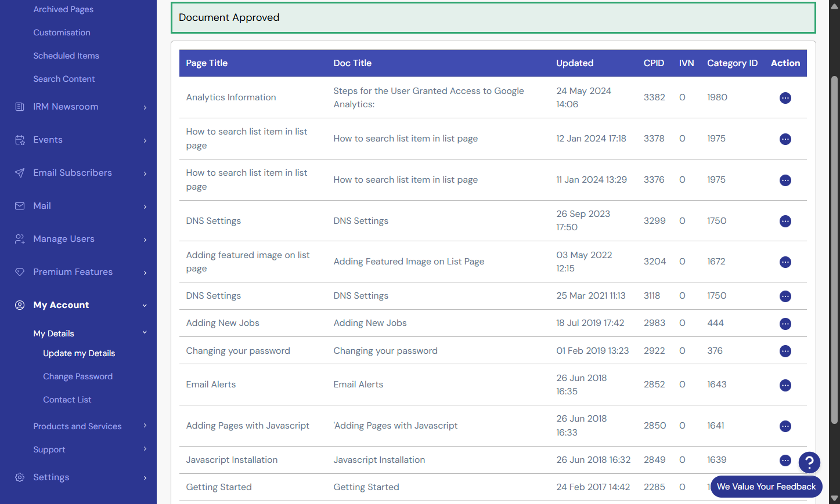Expand the Support submenu chevron
Screen dimensions: 840x504
coord(145,449)
